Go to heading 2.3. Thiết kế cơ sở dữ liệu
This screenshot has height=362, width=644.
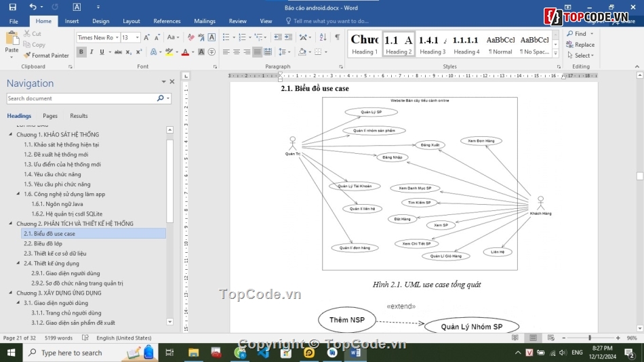coord(55,253)
